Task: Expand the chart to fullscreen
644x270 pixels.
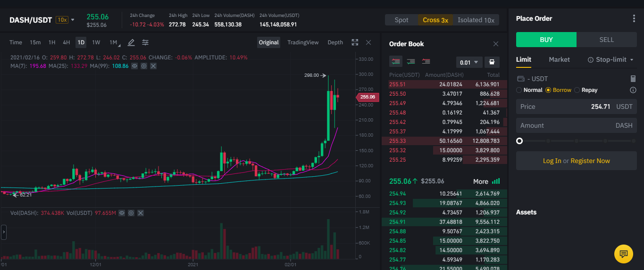Action: 355,42
